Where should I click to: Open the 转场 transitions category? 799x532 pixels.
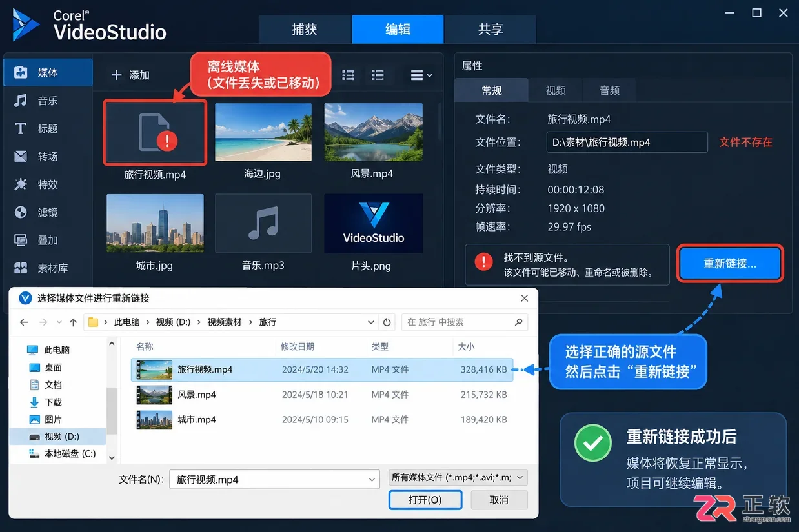[x=48, y=156]
